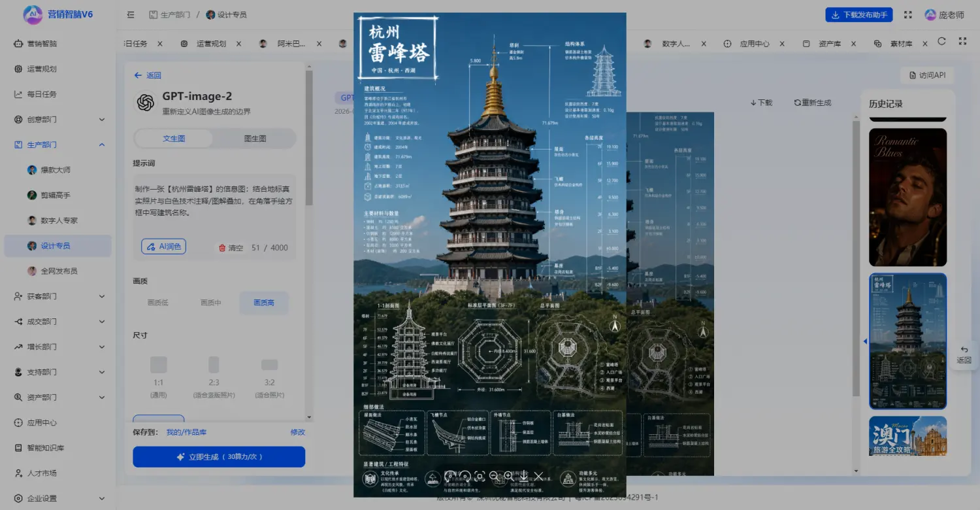The height and width of the screenshot is (510, 980).
Task: Click 下载发布助手 button
Action: click(859, 14)
